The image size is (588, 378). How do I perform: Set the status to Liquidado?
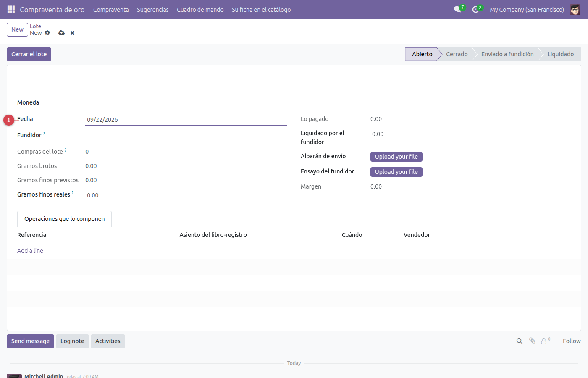coord(560,54)
